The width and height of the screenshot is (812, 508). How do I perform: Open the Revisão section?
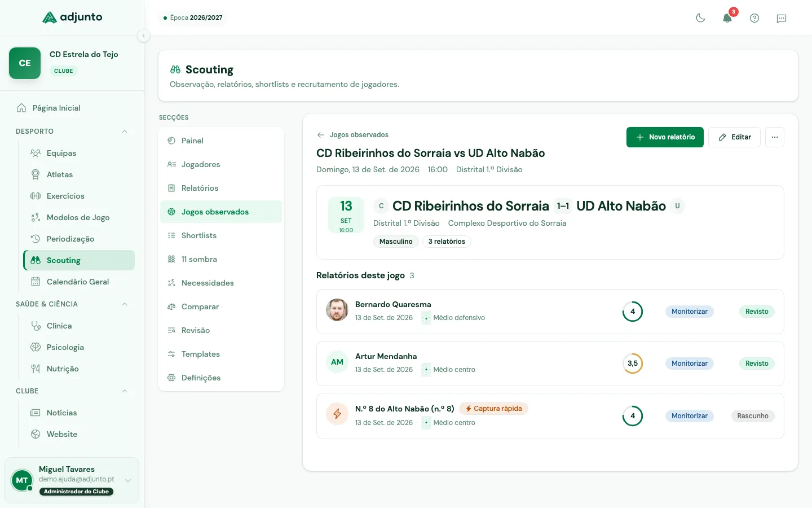[221, 330]
